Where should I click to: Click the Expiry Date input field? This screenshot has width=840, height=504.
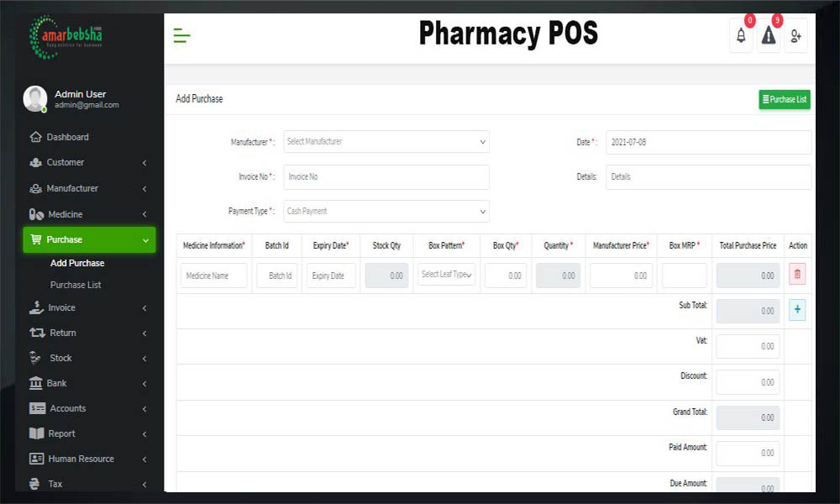click(x=331, y=276)
